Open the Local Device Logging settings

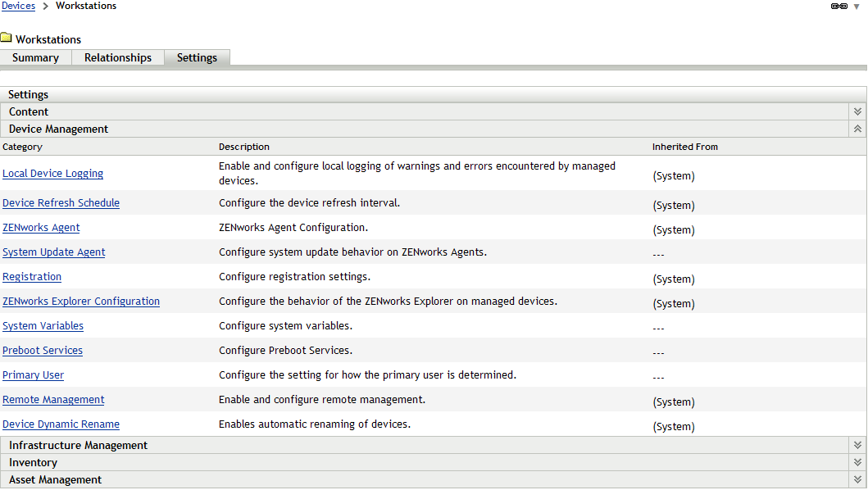point(52,173)
